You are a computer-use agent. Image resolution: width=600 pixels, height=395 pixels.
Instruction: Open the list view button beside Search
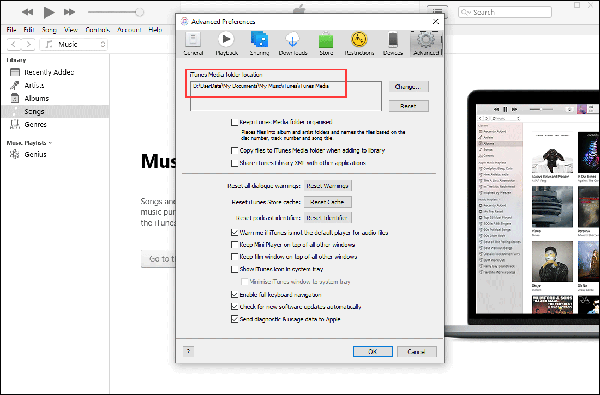pyautogui.click(x=437, y=11)
